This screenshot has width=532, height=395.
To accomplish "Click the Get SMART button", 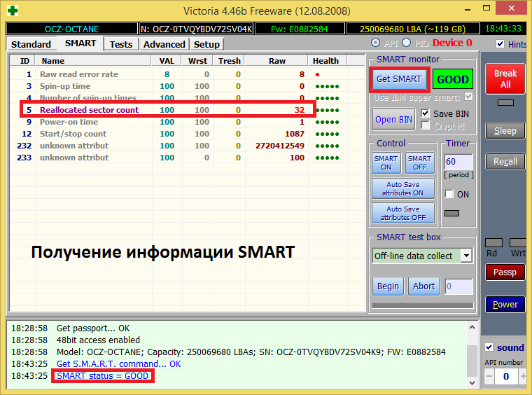I will (x=399, y=79).
